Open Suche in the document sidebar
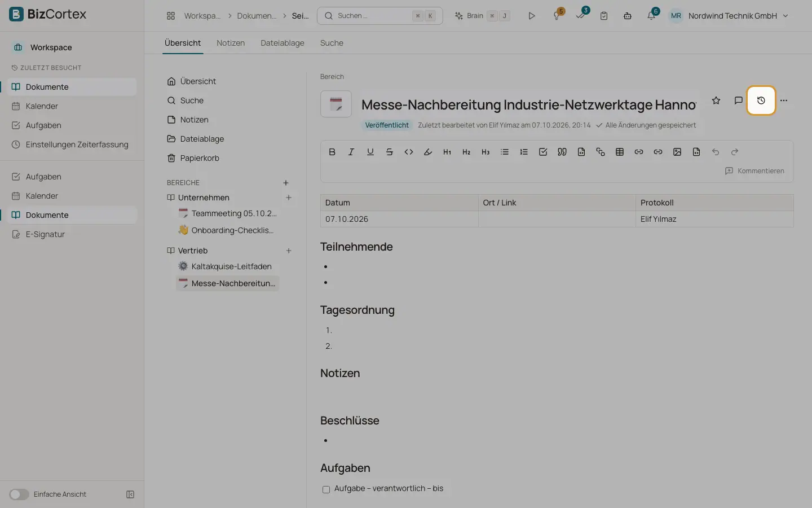Screen dimensions: 812x508 [192, 100]
